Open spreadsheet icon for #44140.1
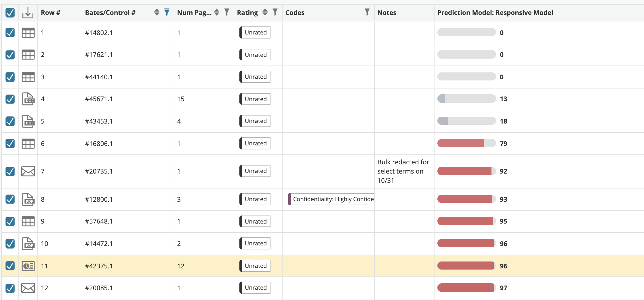 (28, 77)
